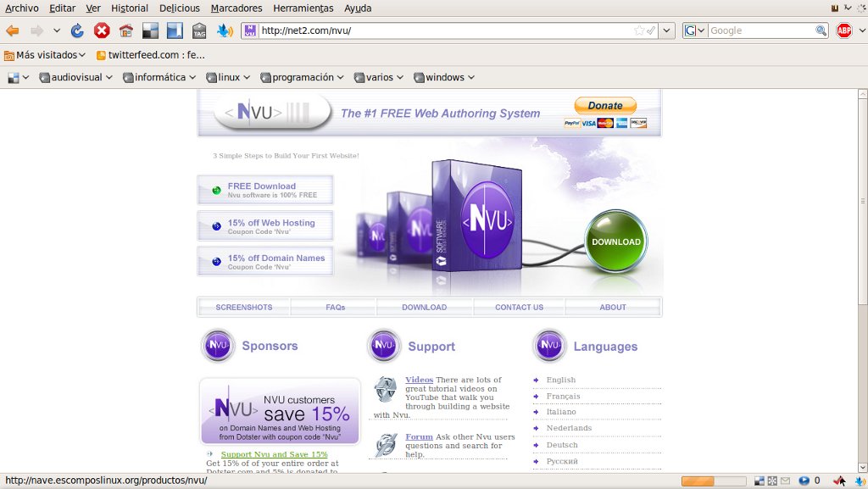Screen dimensions: 868x489
Task: Open the search engine selector dropdown
Action: click(x=695, y=31)
